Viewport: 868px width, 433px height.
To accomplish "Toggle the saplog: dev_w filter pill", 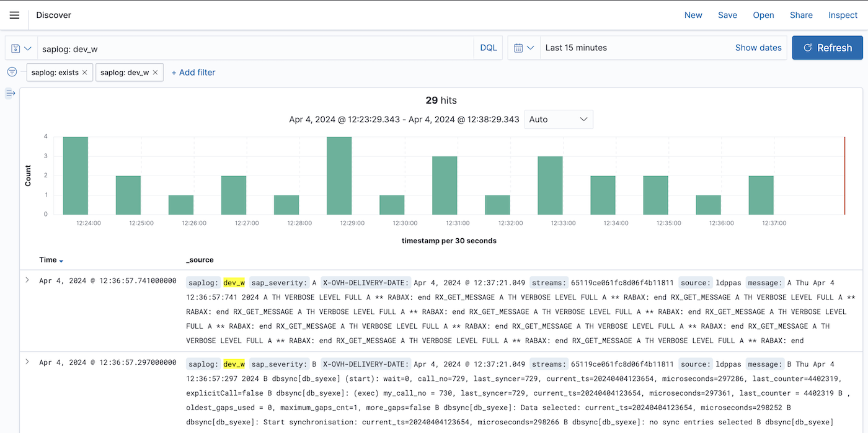I will pos(125,73).
